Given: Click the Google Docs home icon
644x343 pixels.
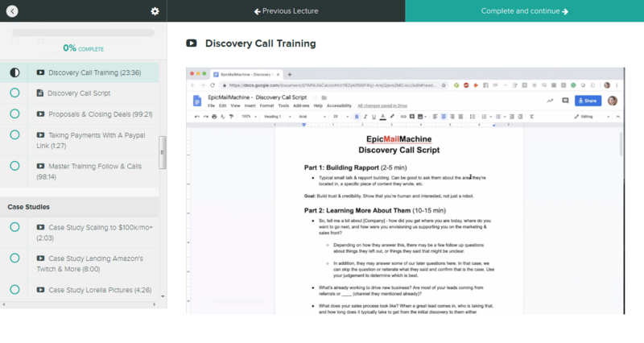Looking at the screenshot, I should (197, 101).
